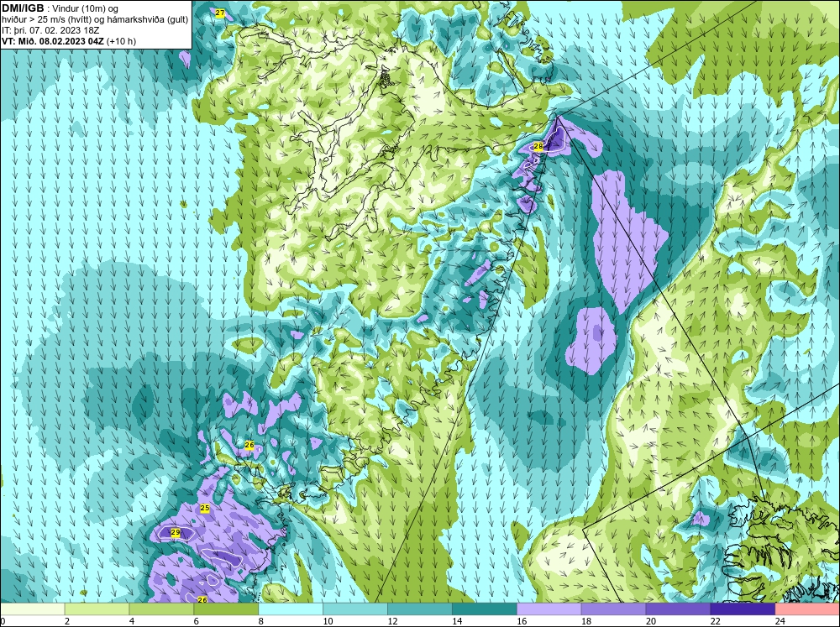This screenshot has height=627, width=840.
Task: Pick the light yellow-green 2–4 legend swatch
Action: tap(97, 609)
